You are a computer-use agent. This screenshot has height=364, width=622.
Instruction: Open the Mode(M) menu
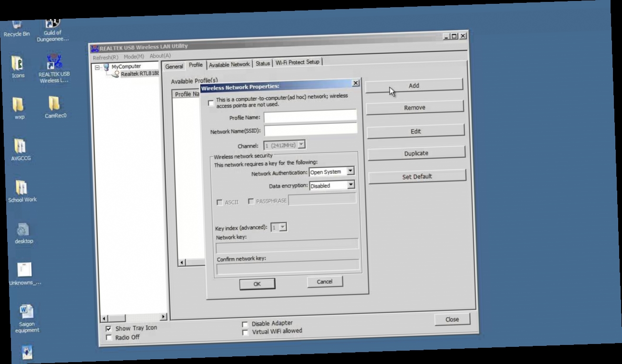click(134, 56)
